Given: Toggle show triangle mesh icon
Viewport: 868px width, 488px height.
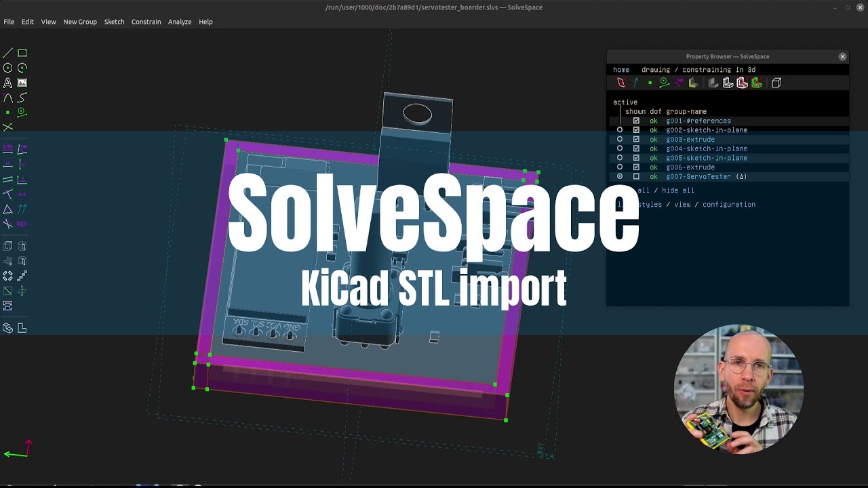Looking at the screenshot, I should 757,83.
